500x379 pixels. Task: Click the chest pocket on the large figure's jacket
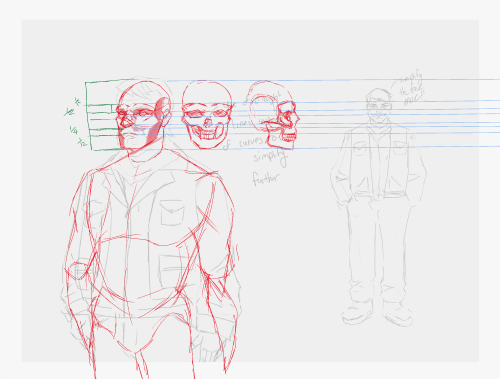click(172, 213)
